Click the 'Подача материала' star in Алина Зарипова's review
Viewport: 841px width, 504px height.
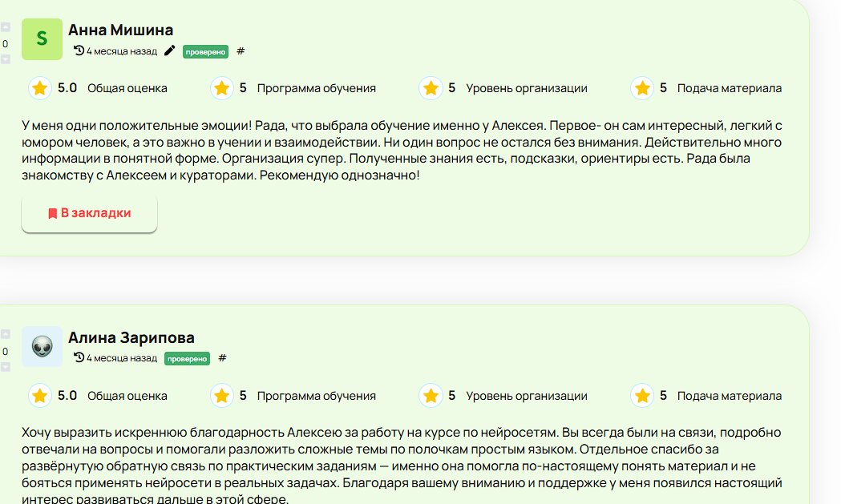coord(642,396)
